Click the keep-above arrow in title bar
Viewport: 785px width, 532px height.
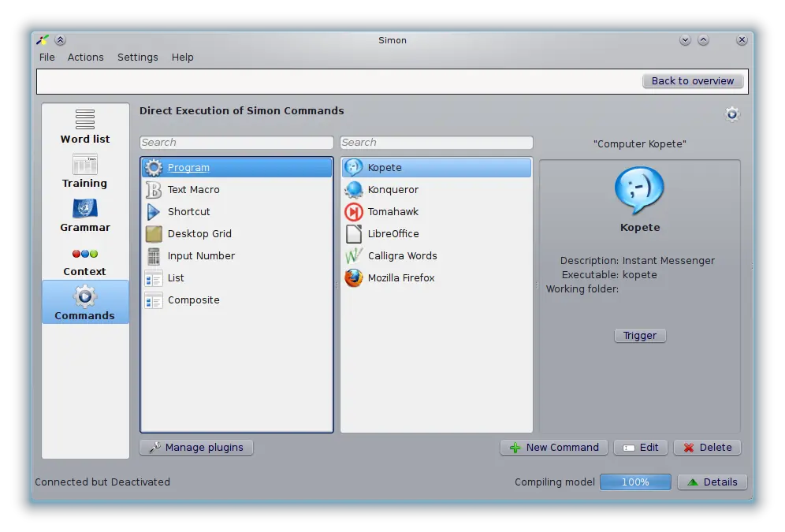(60, 40)
